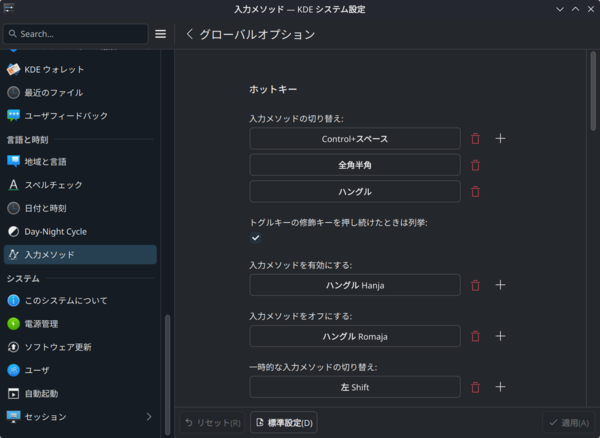Minimize the システム設定 window

point(560,9)
